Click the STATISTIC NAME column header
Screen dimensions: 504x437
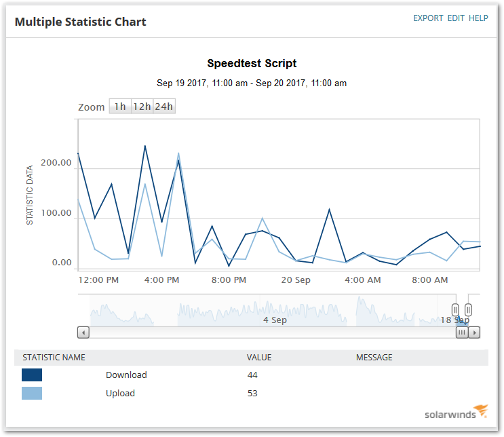click(x=54, y=358)
